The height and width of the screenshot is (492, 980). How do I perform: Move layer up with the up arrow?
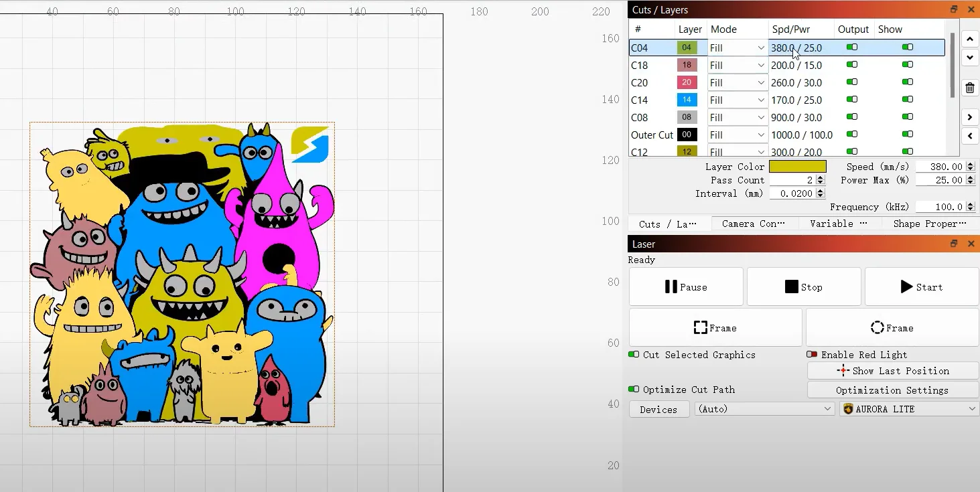click(x=969, y=39)
